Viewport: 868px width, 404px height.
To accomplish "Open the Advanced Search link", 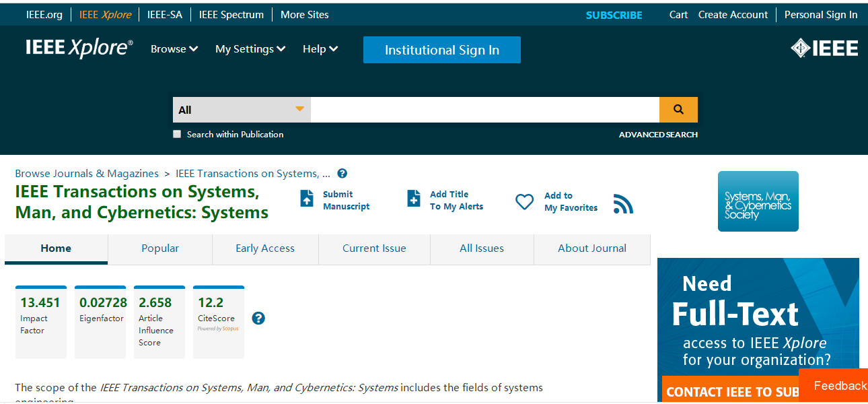I will [x=658, y=135].
